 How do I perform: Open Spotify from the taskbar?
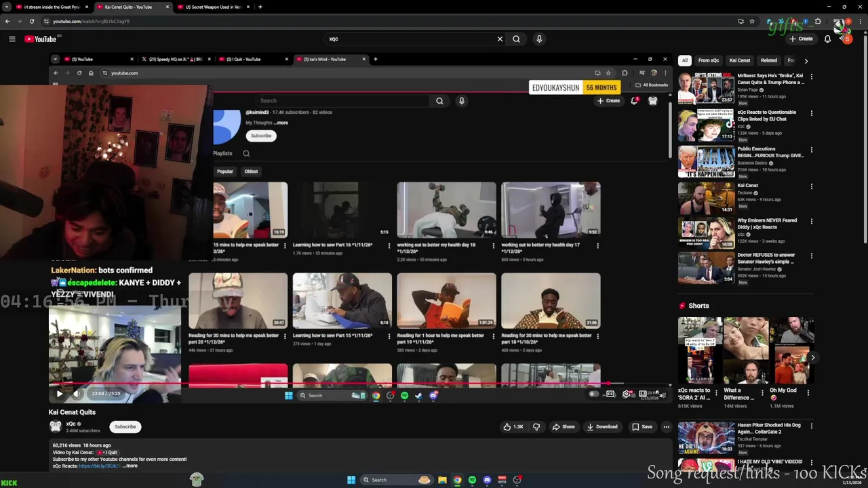click(472, 480)
